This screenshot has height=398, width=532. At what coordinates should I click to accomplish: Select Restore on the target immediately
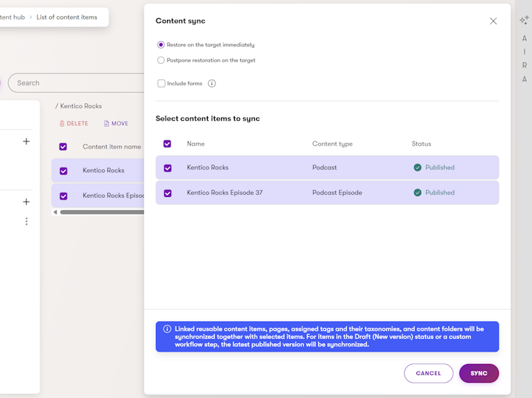(161, 45)
